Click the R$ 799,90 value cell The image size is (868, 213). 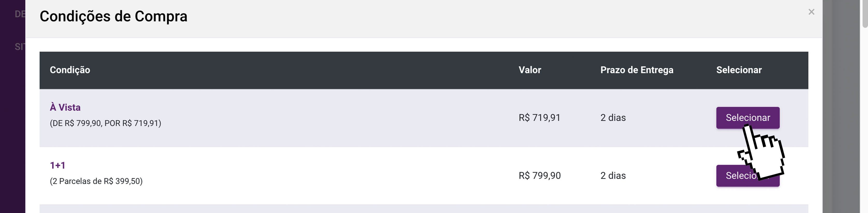click(x=540, y=176)
